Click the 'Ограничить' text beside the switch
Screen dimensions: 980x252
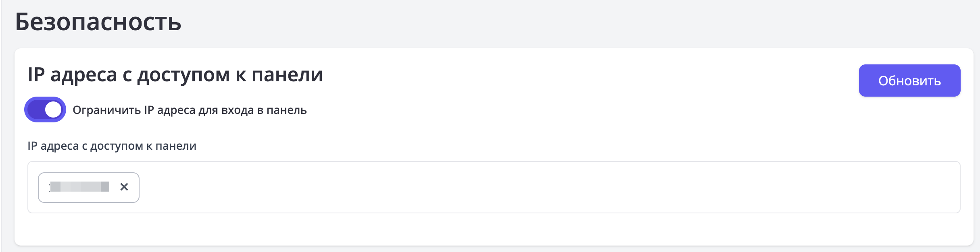[106, 110]
